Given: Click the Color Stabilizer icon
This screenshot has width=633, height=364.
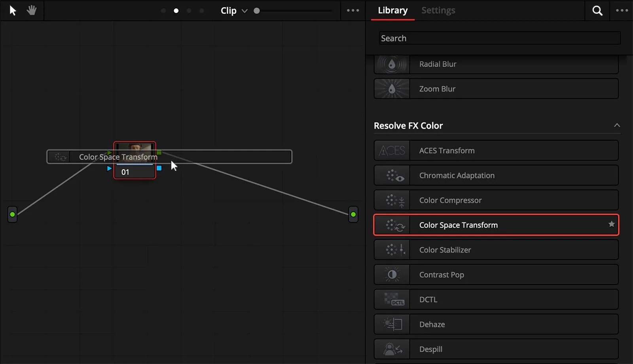Looking at the screenshot, I should point(392,250).
